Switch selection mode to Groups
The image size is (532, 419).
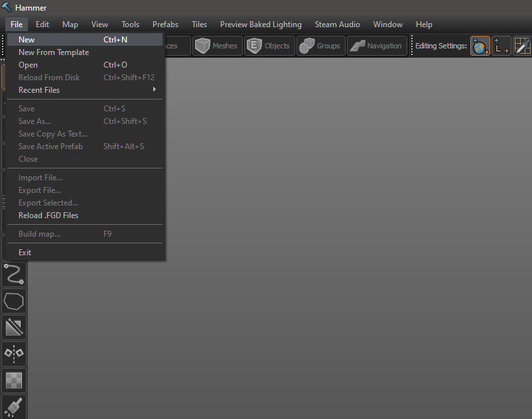320,46
